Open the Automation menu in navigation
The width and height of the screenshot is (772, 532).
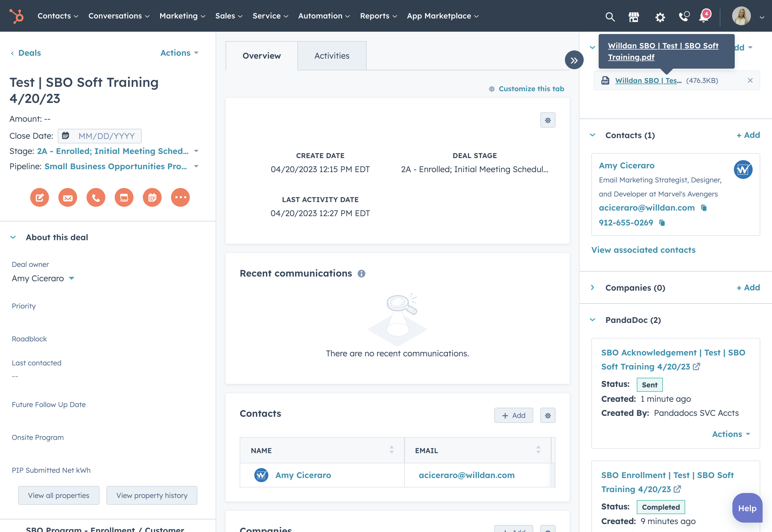coord(324,16)
